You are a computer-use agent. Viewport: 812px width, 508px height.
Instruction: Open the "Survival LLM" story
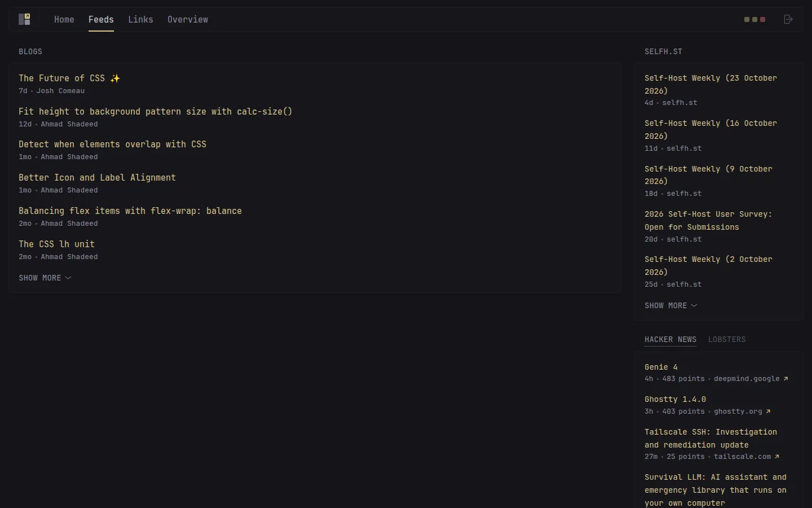tap(716, 490)
